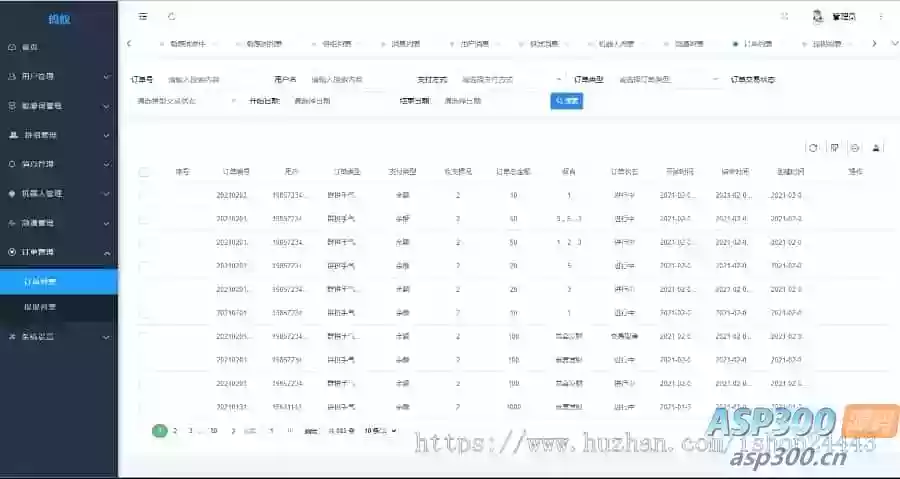Open the rows-per-page dropdown in pagination
The image size is (900, 479).
380,431
